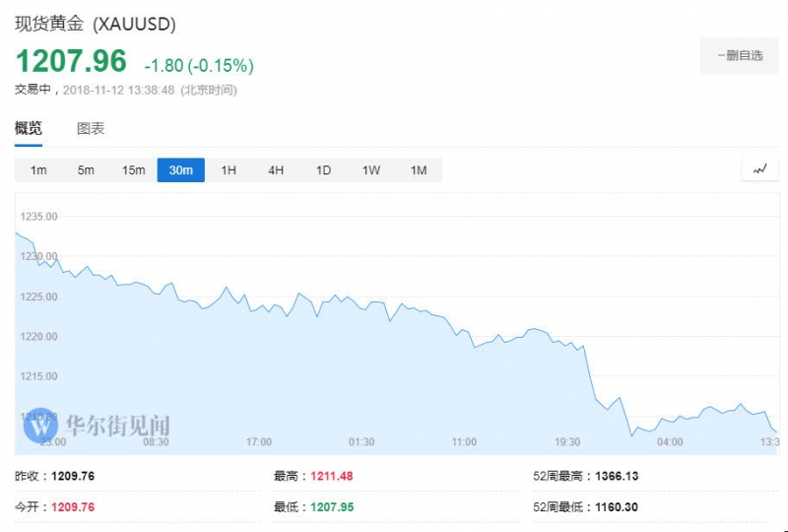Switch chart to 1H interval
Viewport: 788px width, 532px height.
pos(229,170)
